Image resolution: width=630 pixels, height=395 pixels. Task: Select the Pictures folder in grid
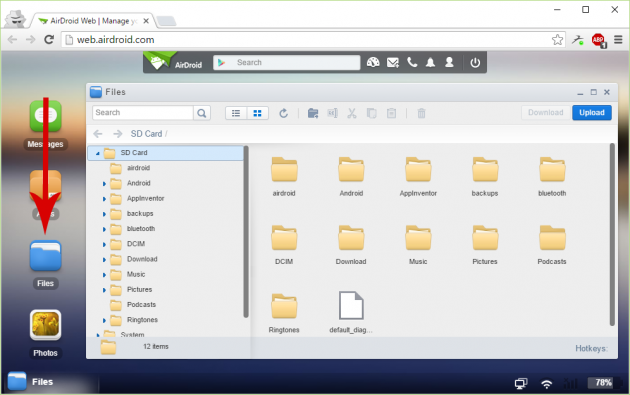coord(485,245)
